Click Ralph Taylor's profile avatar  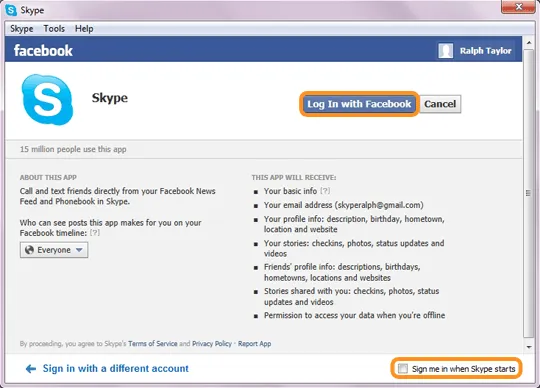pyautogui.click(x=445, y=51)
